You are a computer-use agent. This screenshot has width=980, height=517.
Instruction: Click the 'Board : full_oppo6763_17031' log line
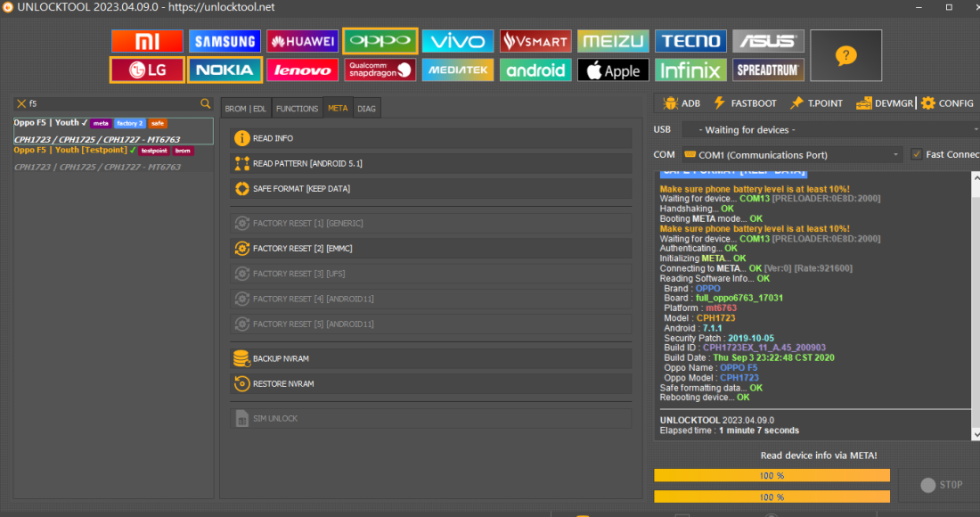[723, 299]
